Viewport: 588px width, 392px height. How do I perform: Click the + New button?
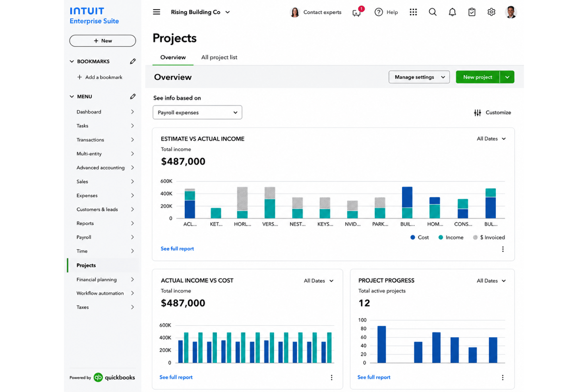tap(103, 41)
